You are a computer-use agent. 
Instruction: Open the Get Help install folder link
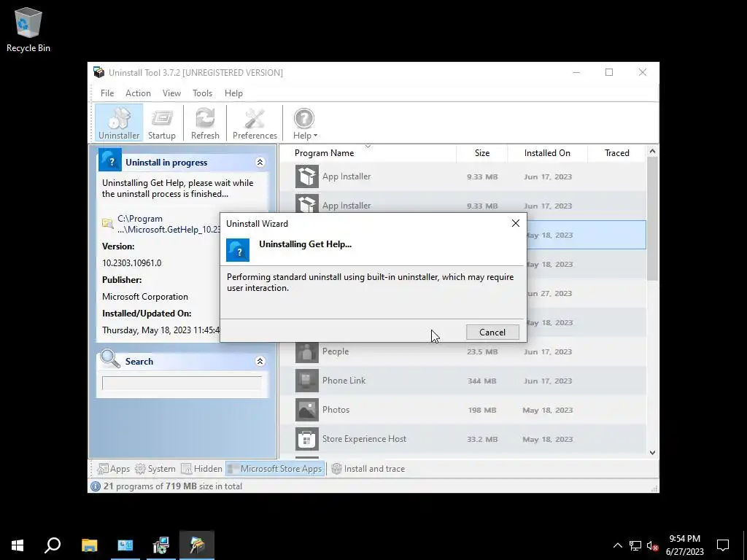pos(169,225)
